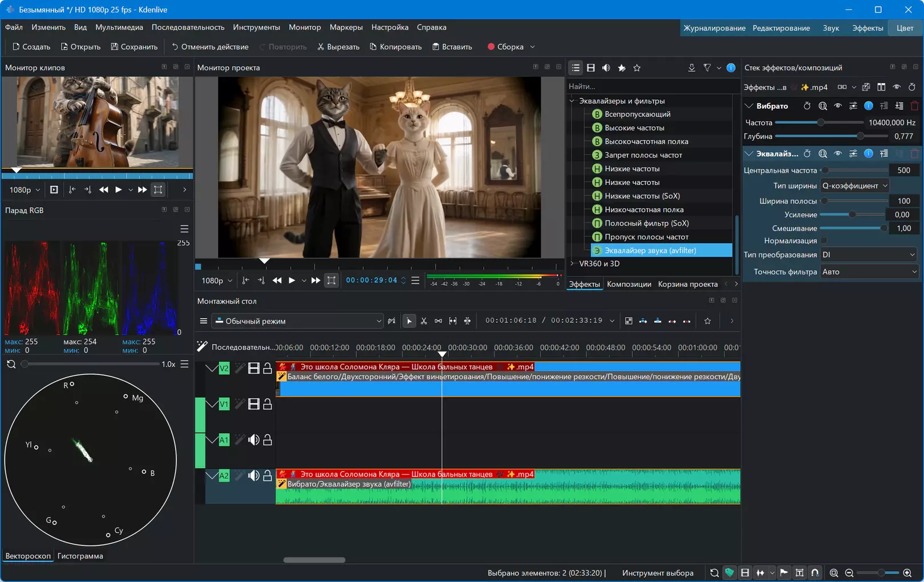Enable the Нормализация checkbox
Viewport: 924px width, 582px height.
(824, 241)
